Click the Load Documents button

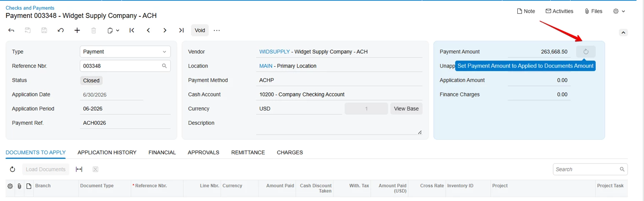[x=46, y=169]
